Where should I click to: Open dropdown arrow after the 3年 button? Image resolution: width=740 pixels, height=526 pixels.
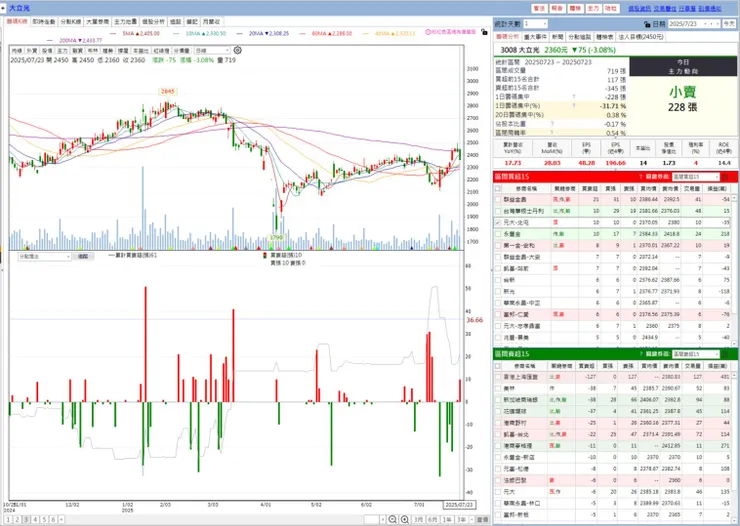(x=471, y=519)
